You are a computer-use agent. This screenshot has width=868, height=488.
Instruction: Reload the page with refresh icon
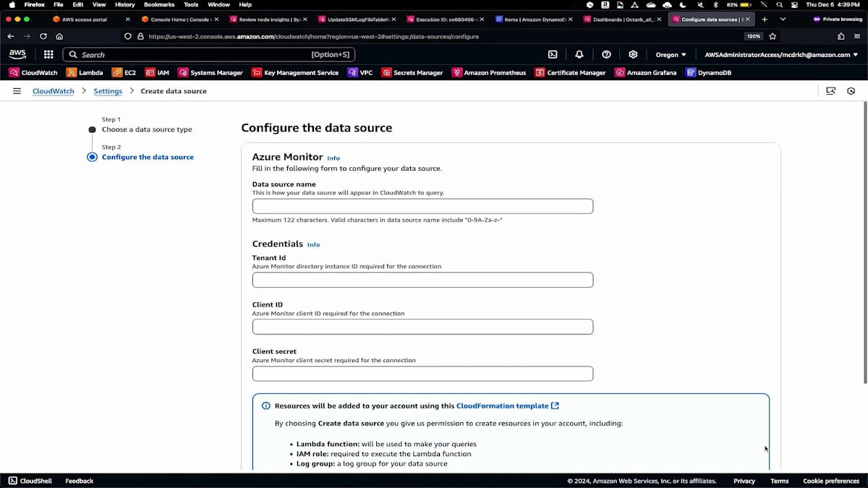[43, 36]
